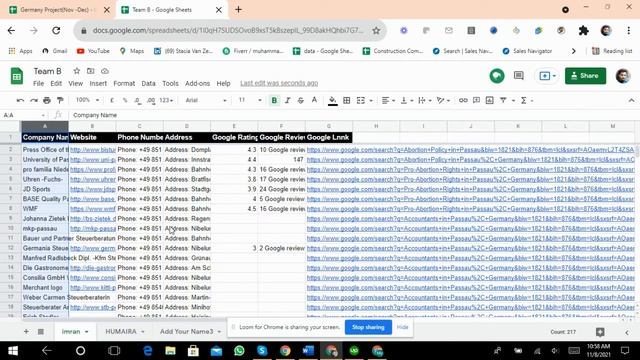
Task: Open number format 123 dropdown
Action: coord(166,100)
